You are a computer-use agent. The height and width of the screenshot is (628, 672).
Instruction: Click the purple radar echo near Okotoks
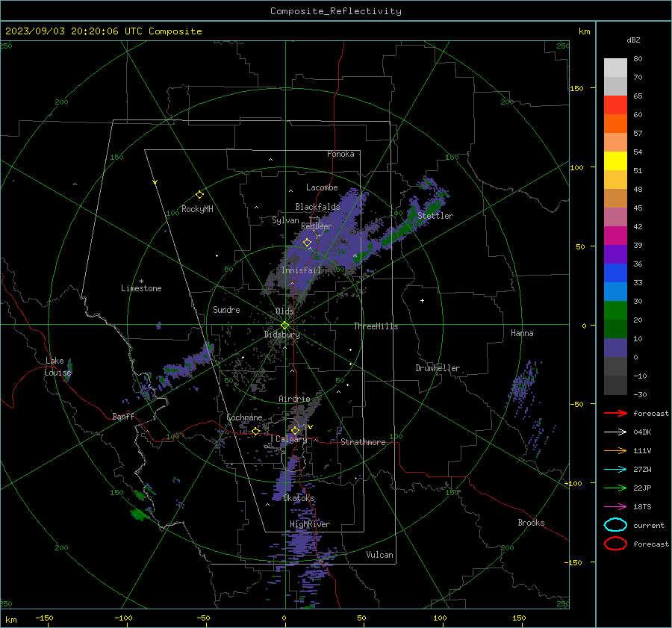286,478
